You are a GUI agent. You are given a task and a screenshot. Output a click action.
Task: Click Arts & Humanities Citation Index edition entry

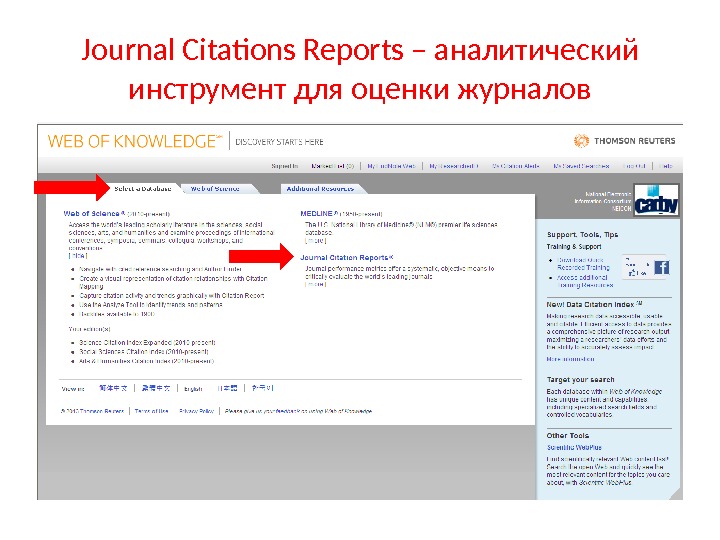click(146, 361)
